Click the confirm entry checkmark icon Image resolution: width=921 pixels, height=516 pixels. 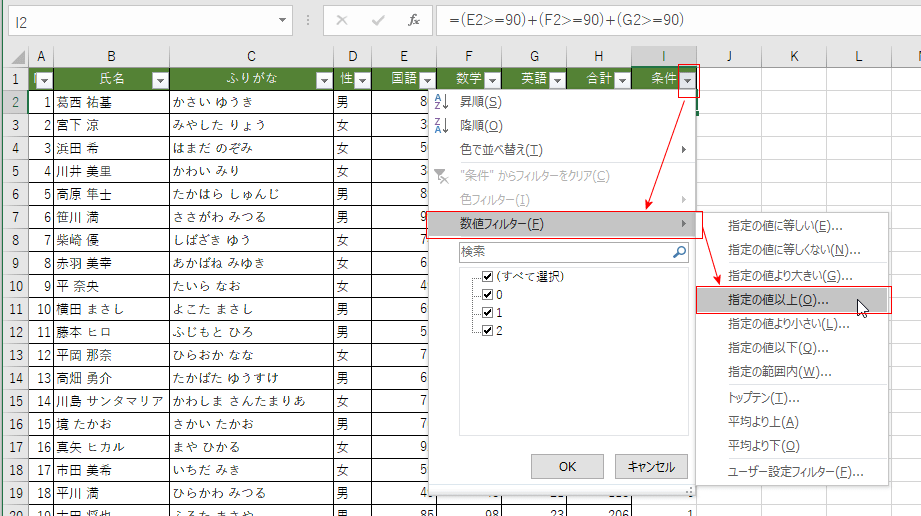pos(378,21)
